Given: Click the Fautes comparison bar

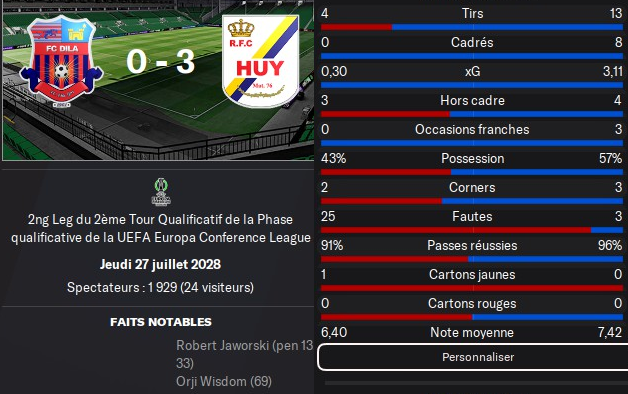Looking at the screenshot, I should click(472, 230).
